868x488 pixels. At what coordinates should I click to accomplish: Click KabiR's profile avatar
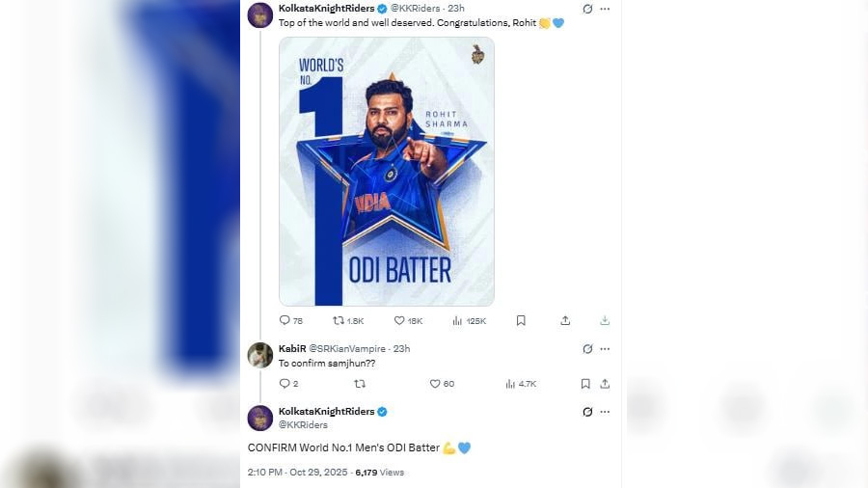click(260, 355)
